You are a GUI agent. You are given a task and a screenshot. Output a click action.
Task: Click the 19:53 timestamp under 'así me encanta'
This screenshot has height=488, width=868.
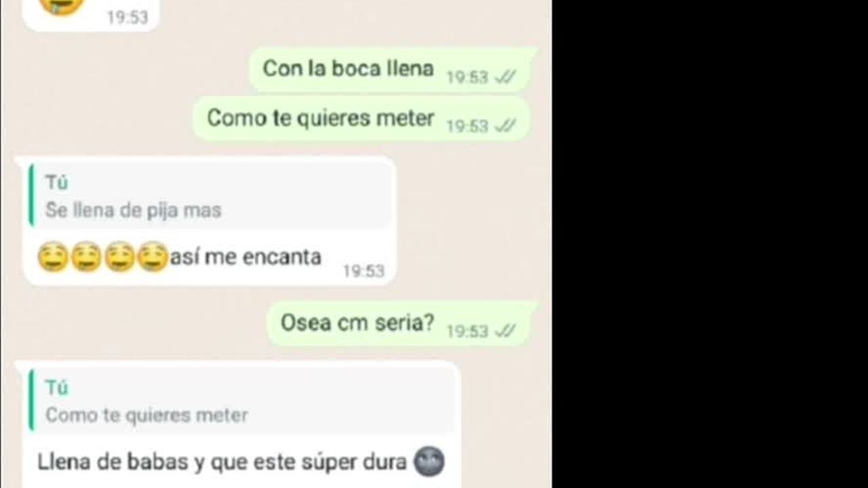pyautogui.click(x=363, y=271)
